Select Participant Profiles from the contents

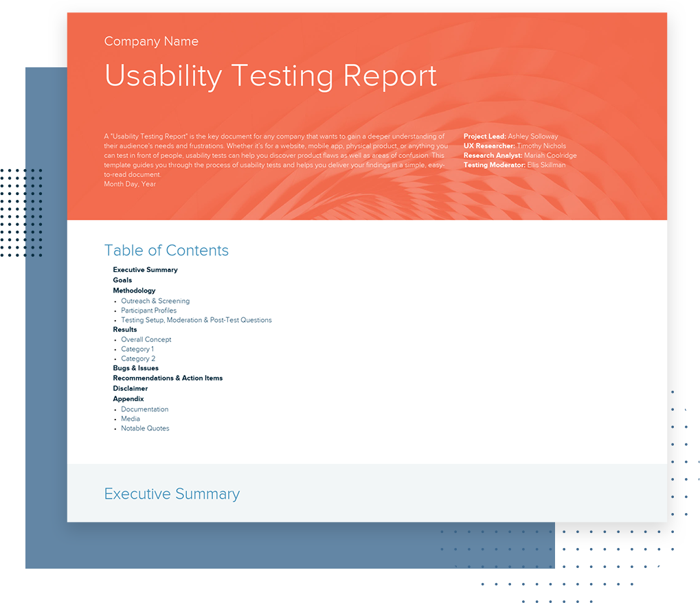coord(148,310)
